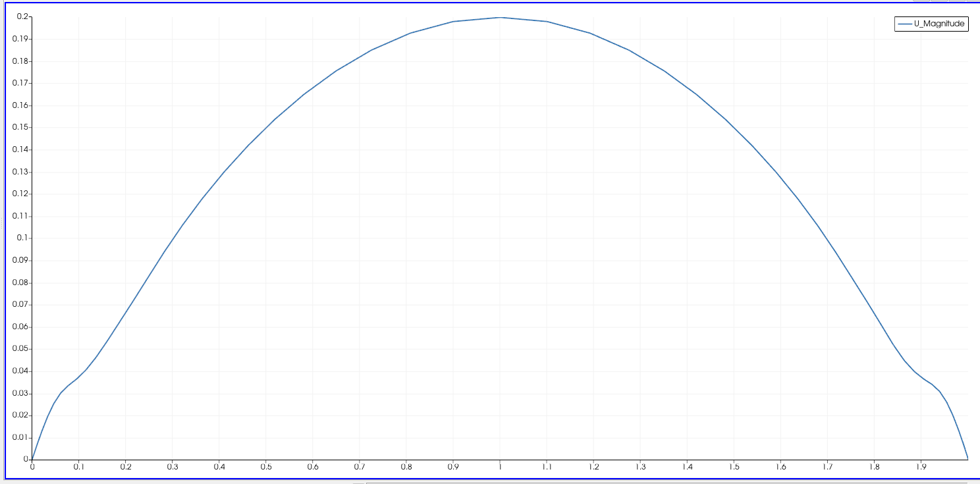The height and width of the screenshot is (484, 980).
Task: Click the 1.5 label on the x-axis
Action: click(x=734, y=467)
